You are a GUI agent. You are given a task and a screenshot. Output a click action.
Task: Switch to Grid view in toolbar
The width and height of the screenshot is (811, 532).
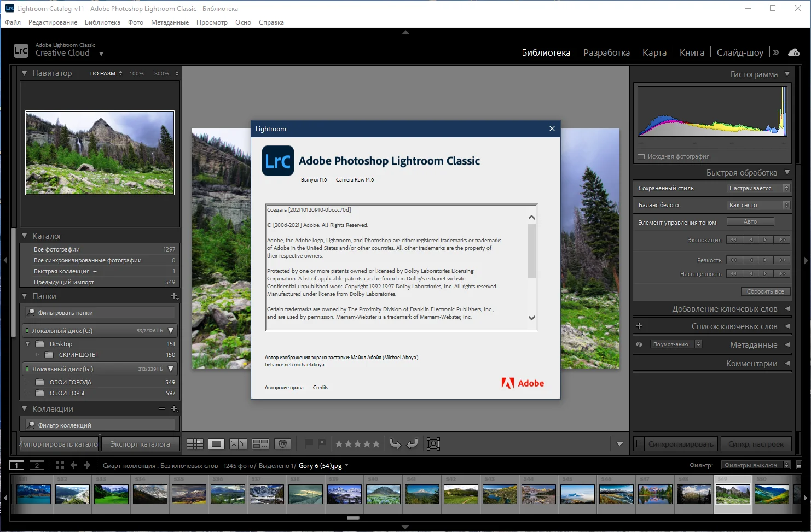195,444
